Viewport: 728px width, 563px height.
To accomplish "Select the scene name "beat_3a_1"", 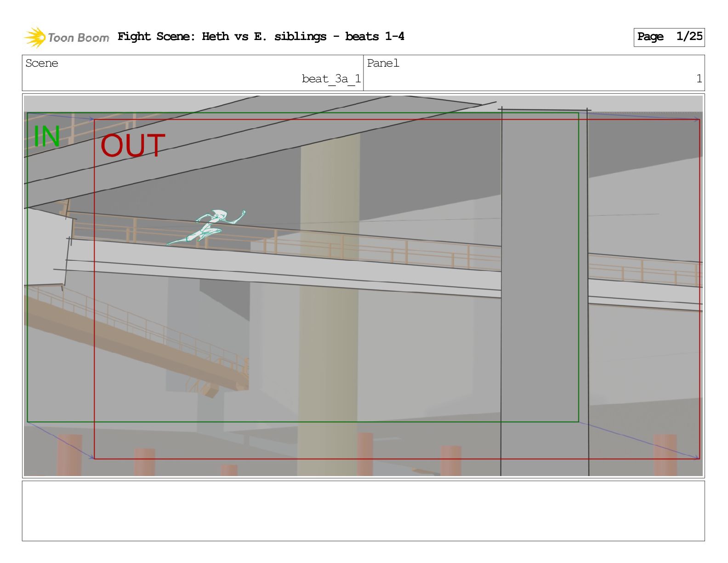I will pyautogui.click(x=331, y=79).
